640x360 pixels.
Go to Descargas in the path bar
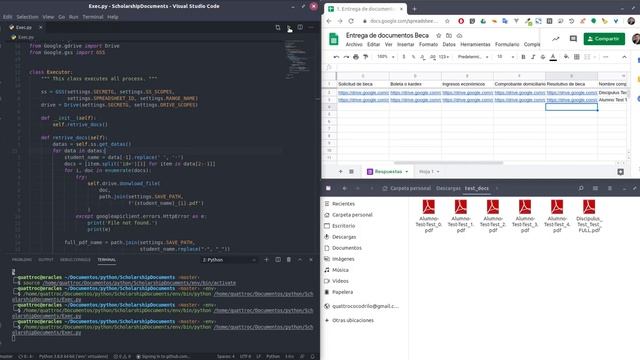pyautogui.click(x=448, y=188)
